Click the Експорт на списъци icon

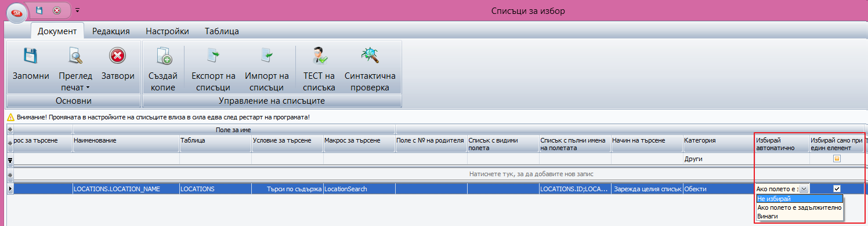213,56
